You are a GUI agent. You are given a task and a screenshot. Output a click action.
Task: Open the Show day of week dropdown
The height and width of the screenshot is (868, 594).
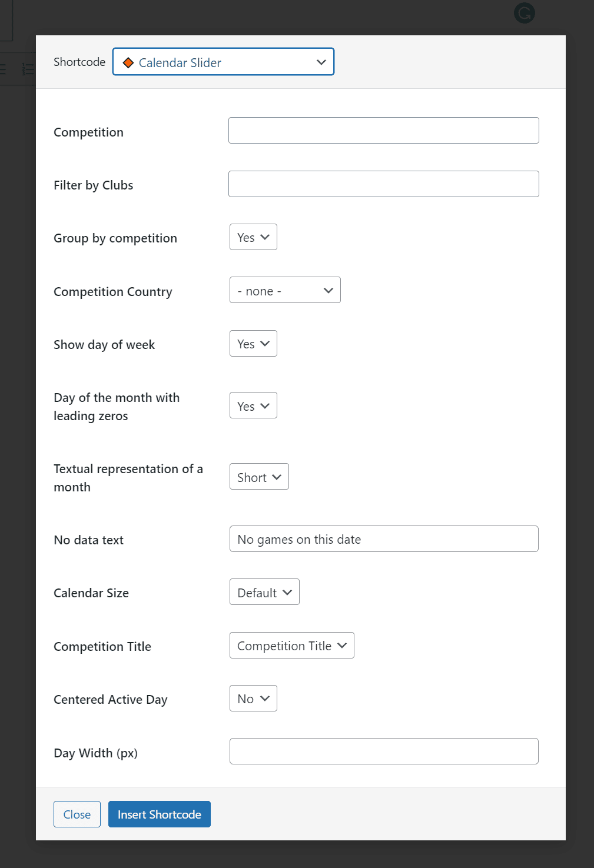tap(253, 343)
